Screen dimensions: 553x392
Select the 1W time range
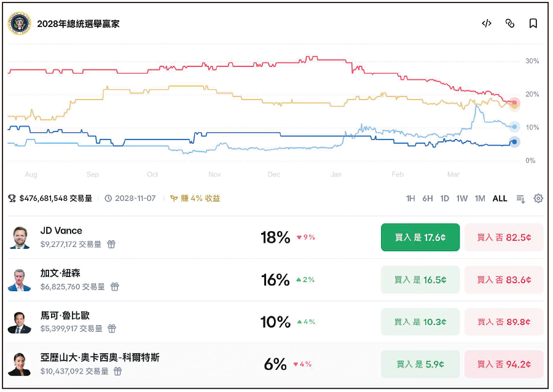462,198
